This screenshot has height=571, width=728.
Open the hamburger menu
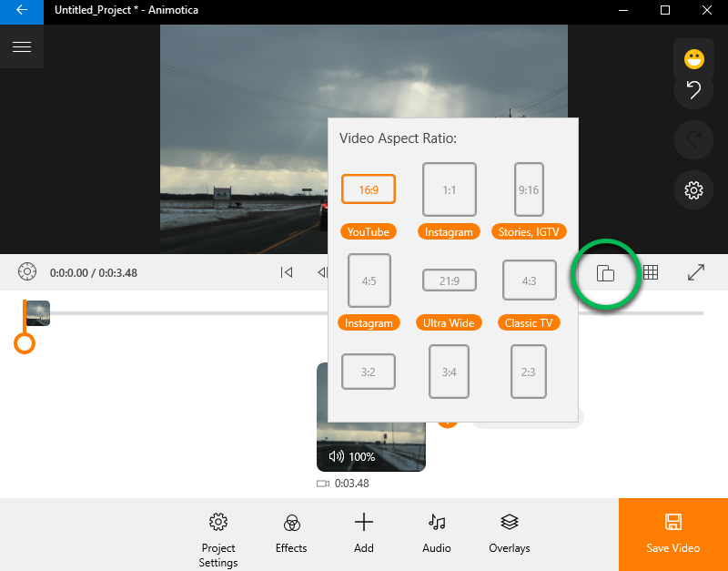click(22, 46)
